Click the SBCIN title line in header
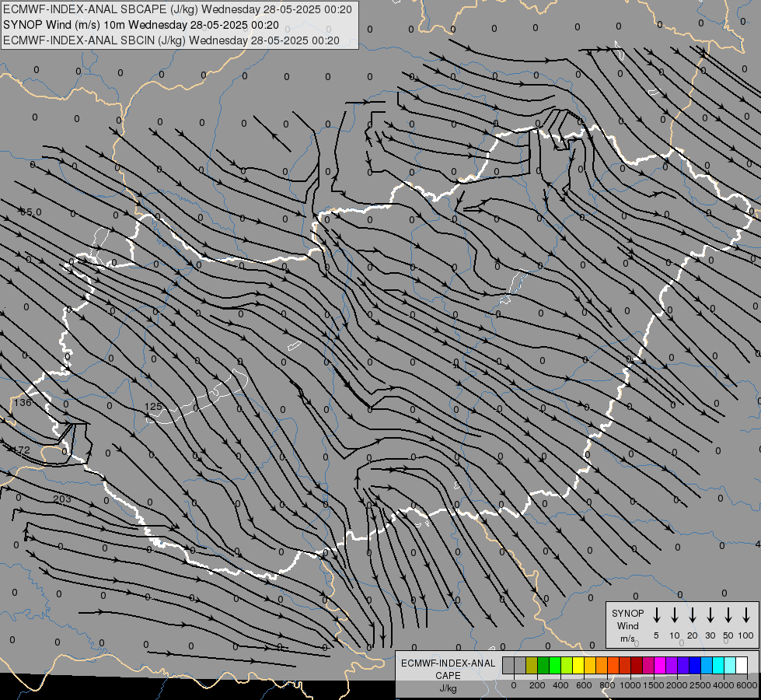The height and width of the screenshot is (700, 761). [x=171, y=40]
